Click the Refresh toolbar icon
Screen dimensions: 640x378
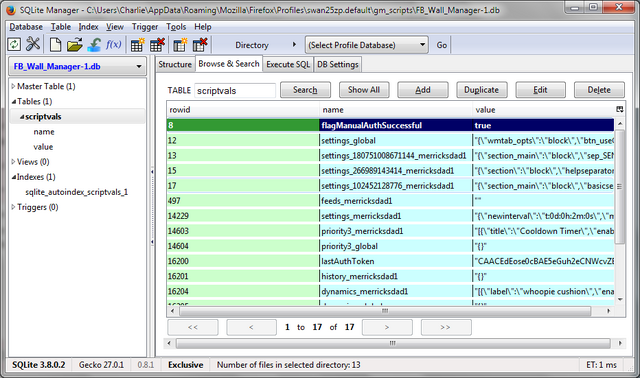(14, 44)
